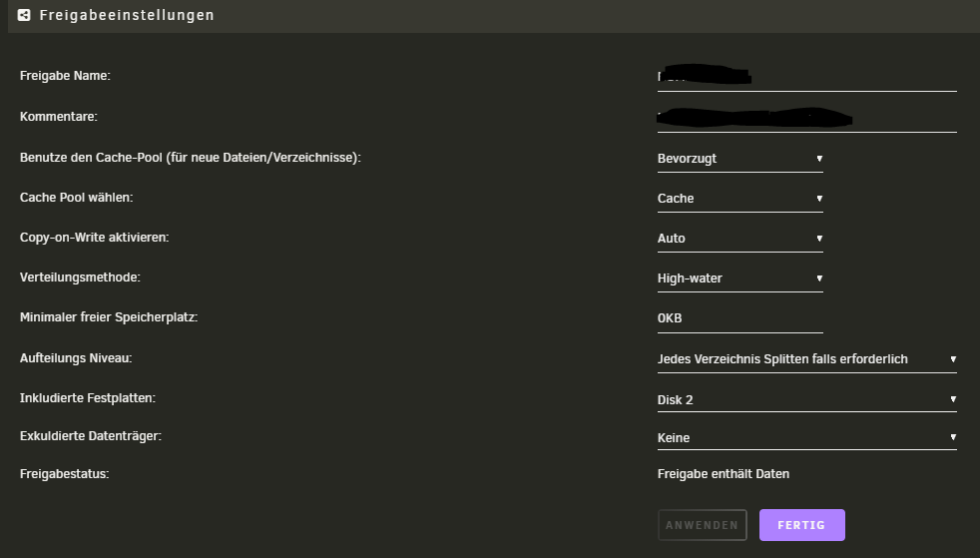Click the 'Kommentare:' label

59,117
